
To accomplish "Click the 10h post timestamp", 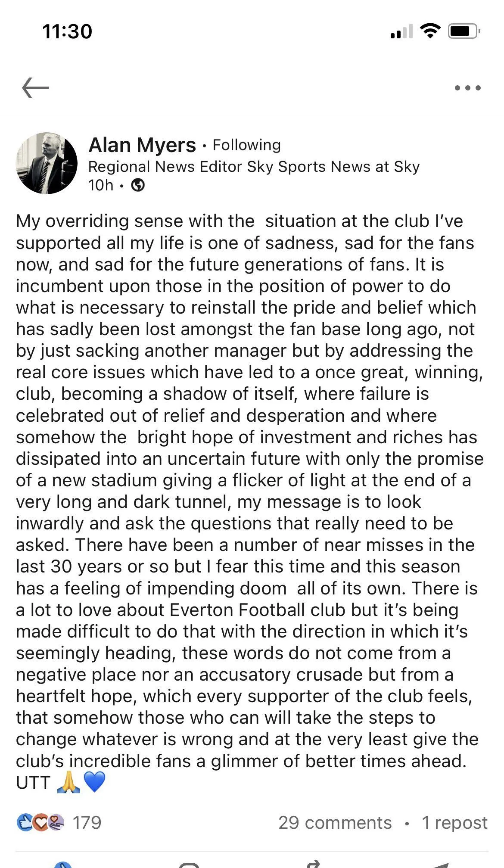I will pos(100,185).
